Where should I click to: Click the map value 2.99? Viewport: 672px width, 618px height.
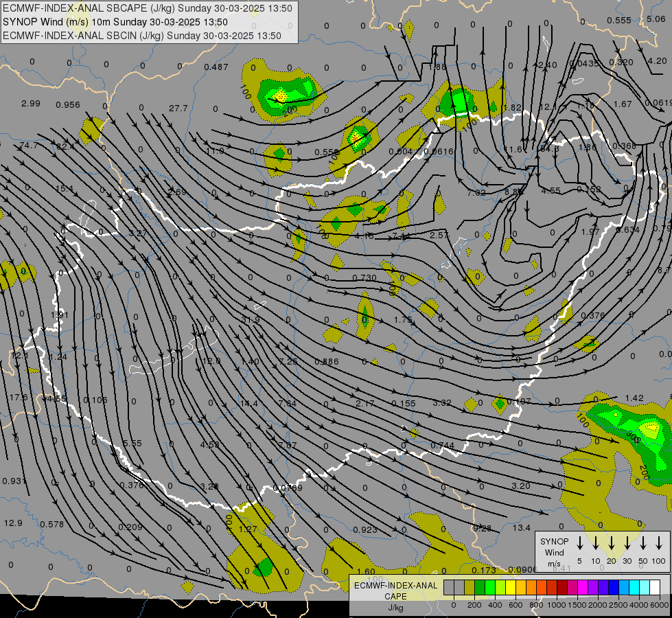30,104
